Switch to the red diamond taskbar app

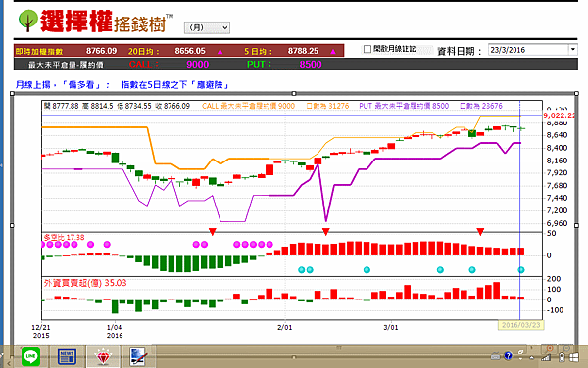pos(103,357)
